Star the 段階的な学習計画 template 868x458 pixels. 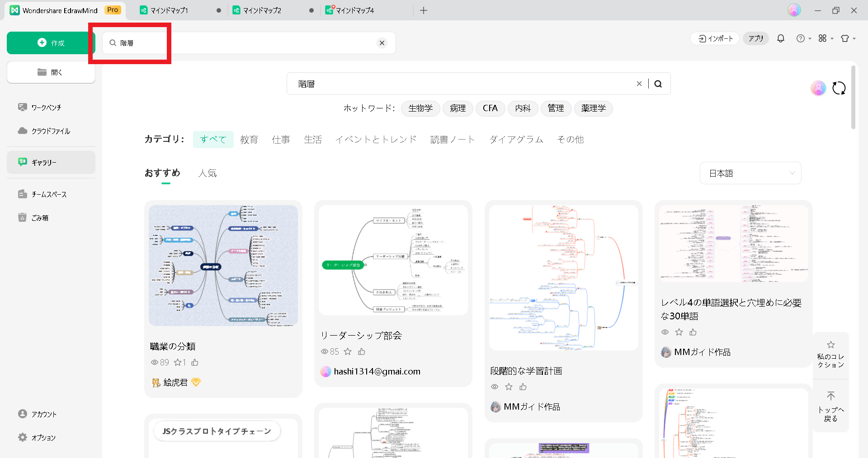tap(509, 387)
